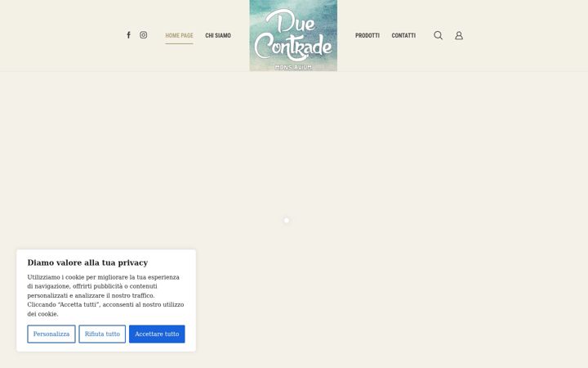The width and height of the screenshot is (588, 368).
Task: Click the Personalizza cookie button
Action: (51, 334)
